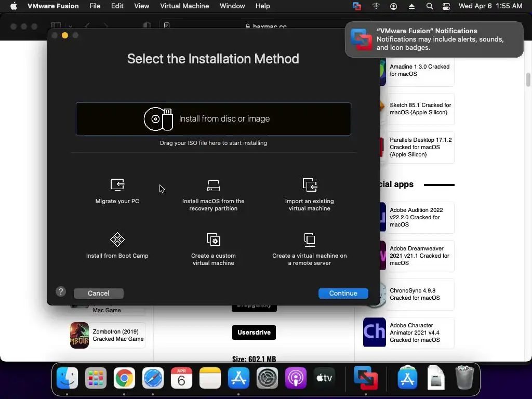Screen dimensions: 532x399
Task: Open the View menu
Action: 141,6
